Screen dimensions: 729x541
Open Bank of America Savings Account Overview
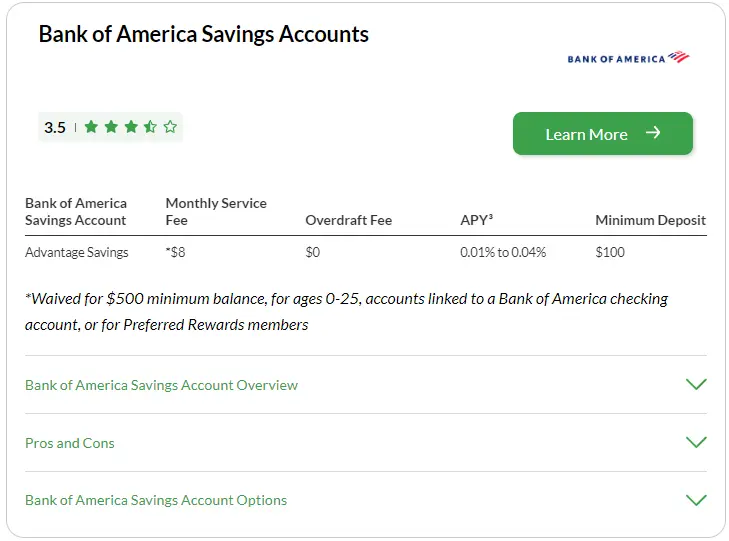161,385
